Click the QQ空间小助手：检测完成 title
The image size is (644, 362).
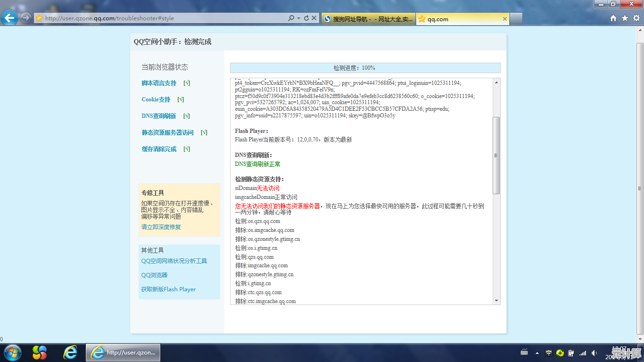click(x=173, y=42)
